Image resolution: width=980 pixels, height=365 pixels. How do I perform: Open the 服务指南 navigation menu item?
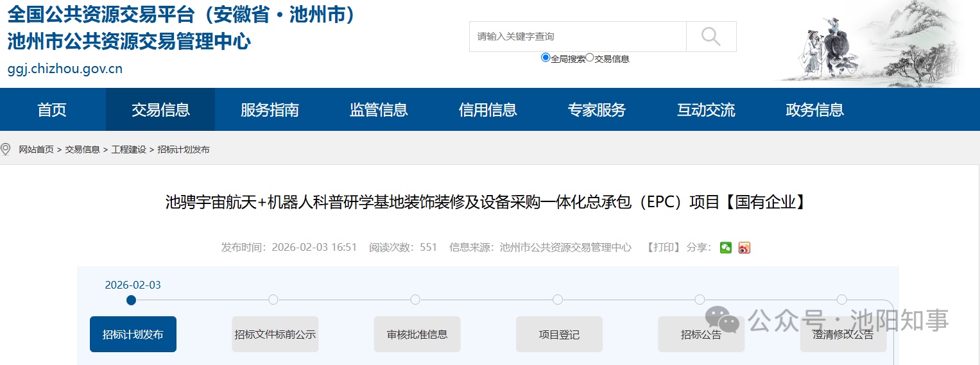270,110
